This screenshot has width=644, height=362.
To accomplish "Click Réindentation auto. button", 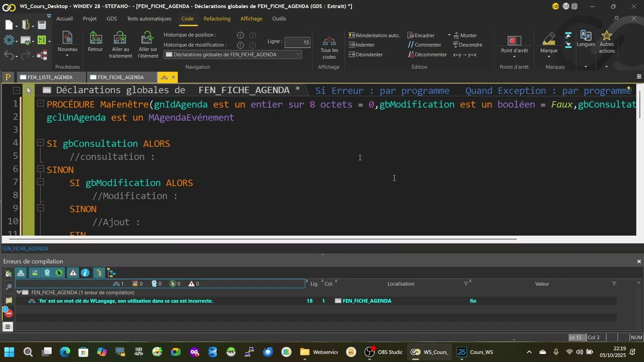I will coord(374,35).
